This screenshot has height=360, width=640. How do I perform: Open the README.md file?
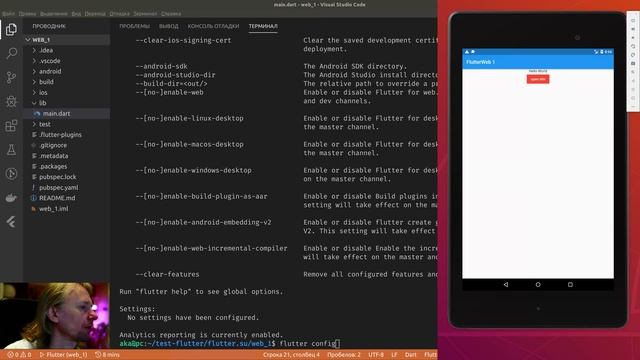pyautogui.click(x=67, y=198)
